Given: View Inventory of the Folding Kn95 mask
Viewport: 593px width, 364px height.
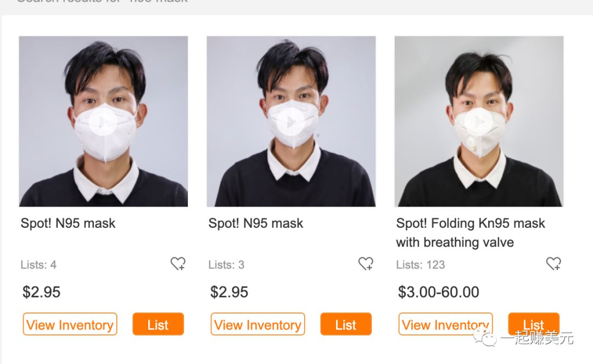Looking at the screenshot, I should tap(445, 324).
